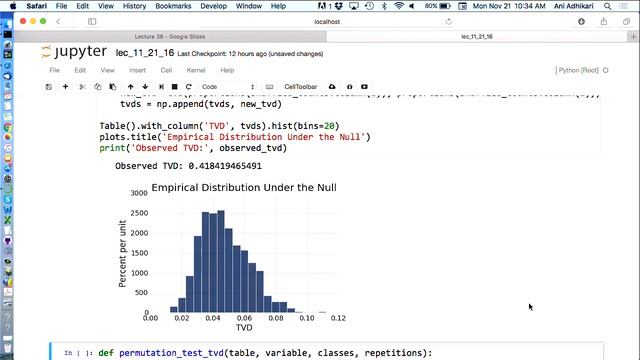The image size is (640, 360).
Task: Open the Apple menu
Action: coord(13,6)
